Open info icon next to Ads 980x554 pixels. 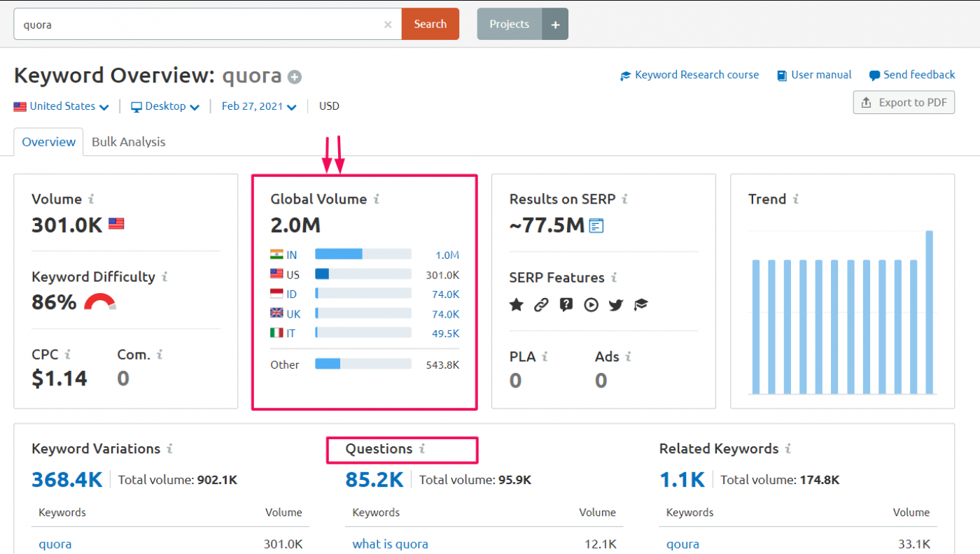tap(628, 357)
